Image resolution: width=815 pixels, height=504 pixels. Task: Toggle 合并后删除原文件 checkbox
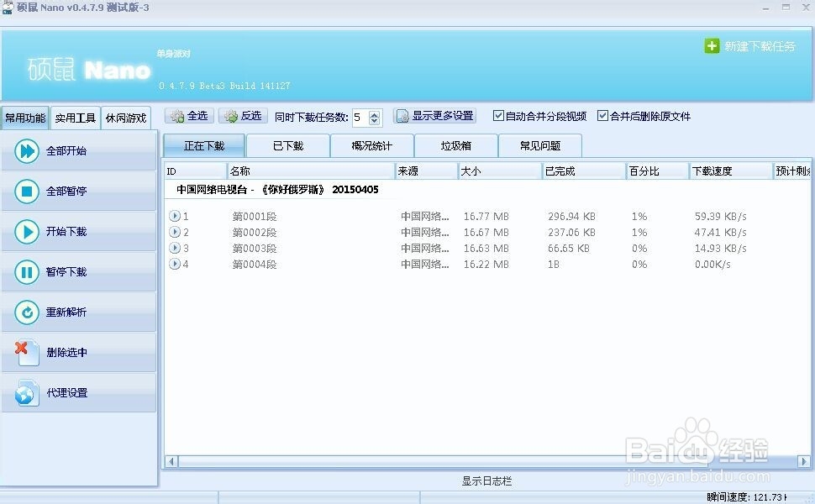[602, 115]
